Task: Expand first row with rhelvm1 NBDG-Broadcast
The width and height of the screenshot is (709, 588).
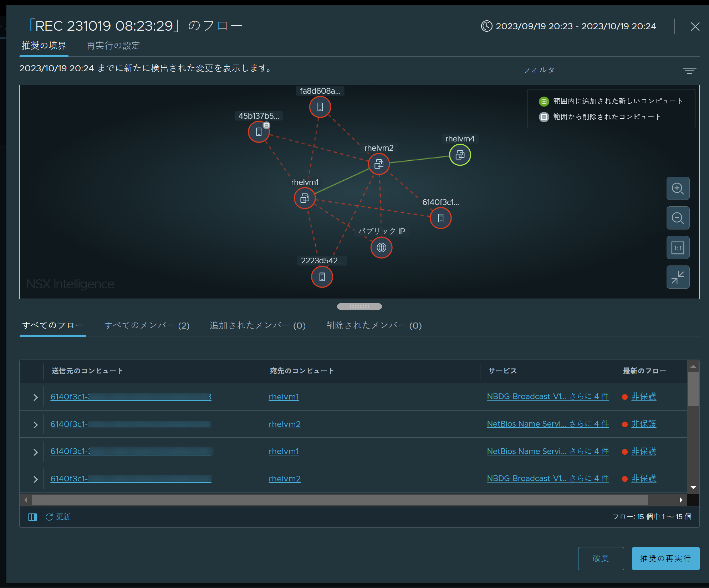Action: point(35,397)
